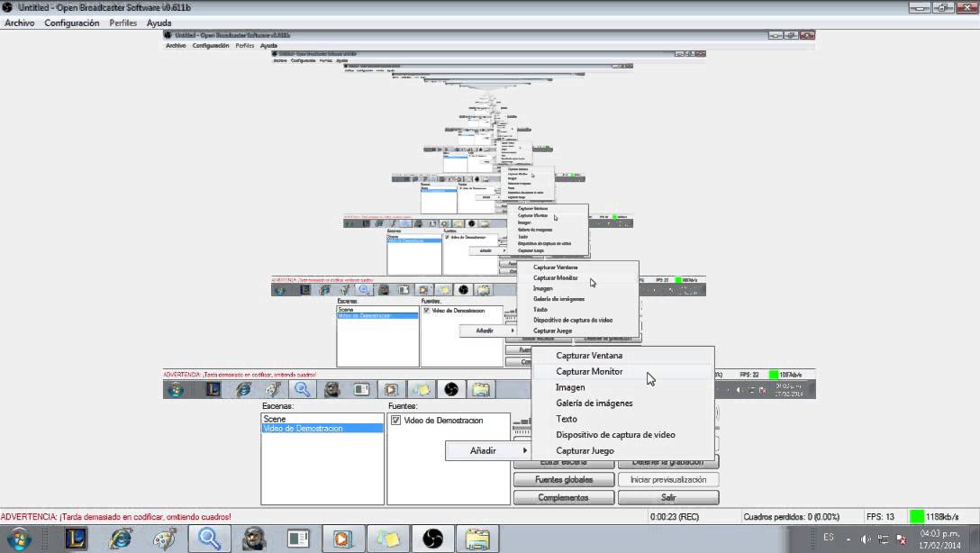
Task: Open the Perfiles menu in main window
Action: (x=123, y=23)
